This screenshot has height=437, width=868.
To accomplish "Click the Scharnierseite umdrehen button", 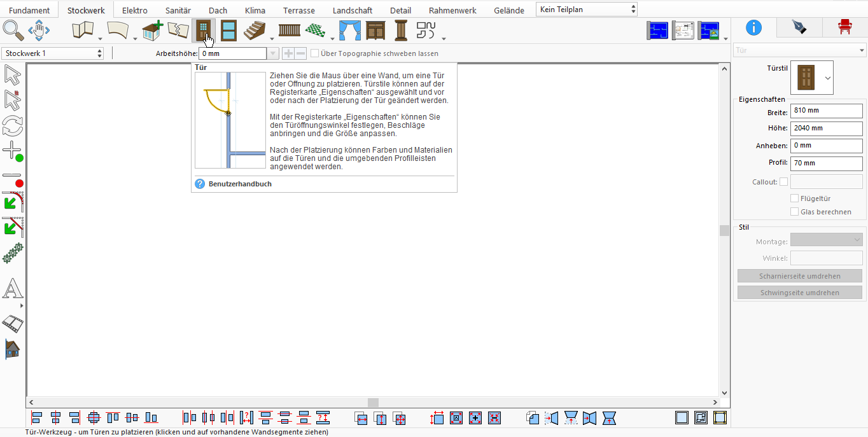I will point(800,276).
